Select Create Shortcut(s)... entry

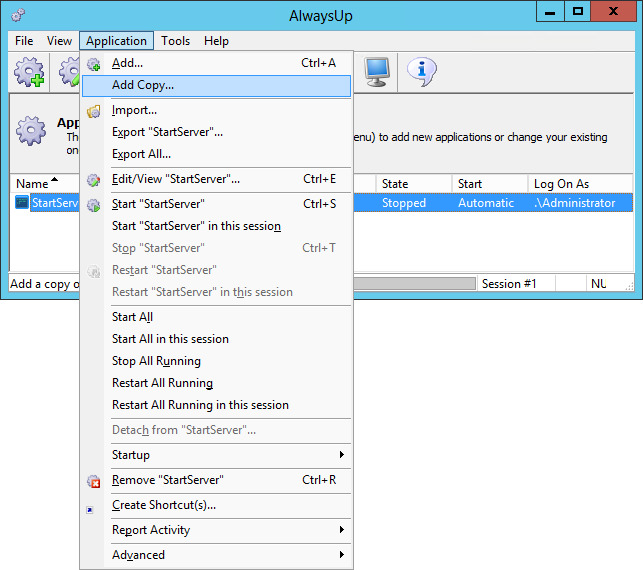pyautogui.click(x=217, y=505)
